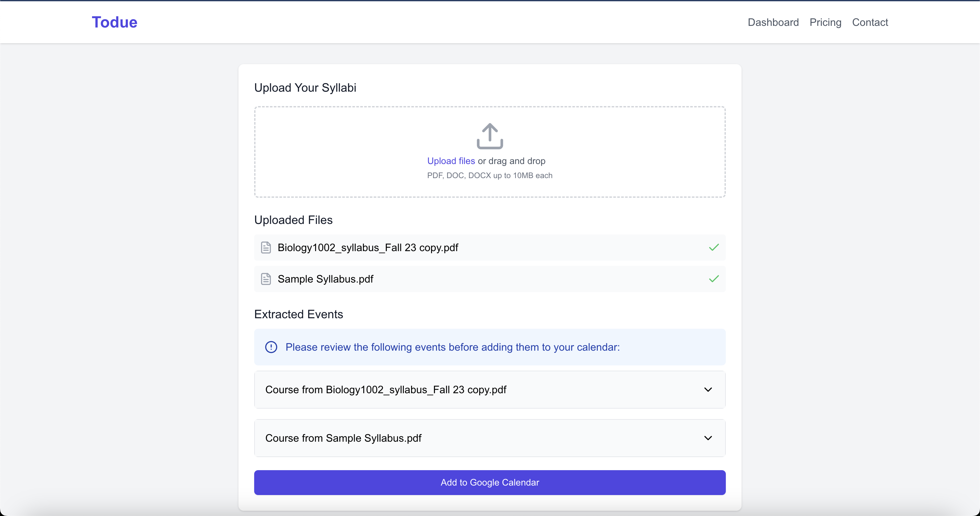Click the green checkmark for Biology1002 syllabus file
The height and width of the screenshot is (516, 980).
714,248
